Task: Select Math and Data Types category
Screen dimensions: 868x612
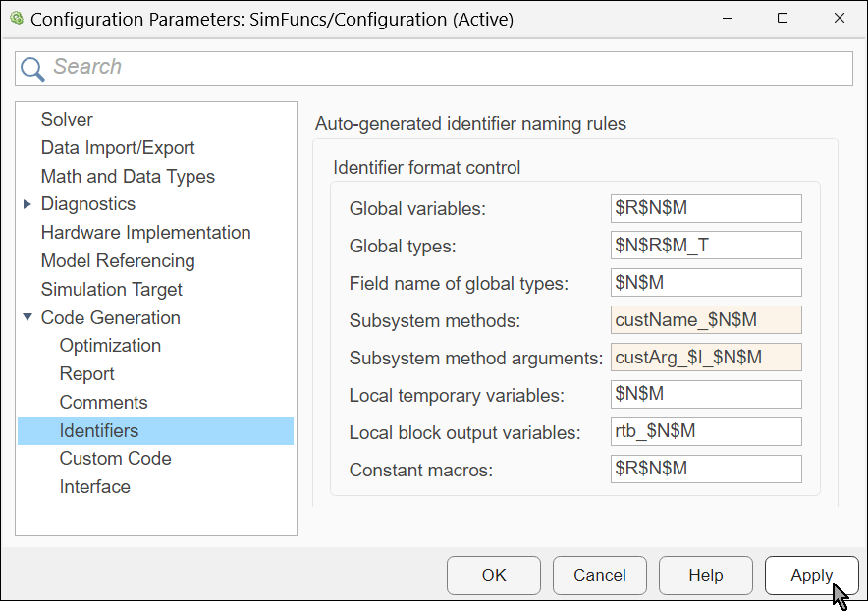Action: 128,176
